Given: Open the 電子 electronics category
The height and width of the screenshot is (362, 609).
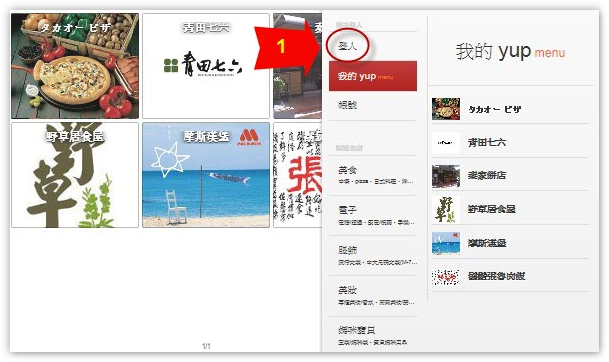Looking at the screenshot, I should point(373,216).
